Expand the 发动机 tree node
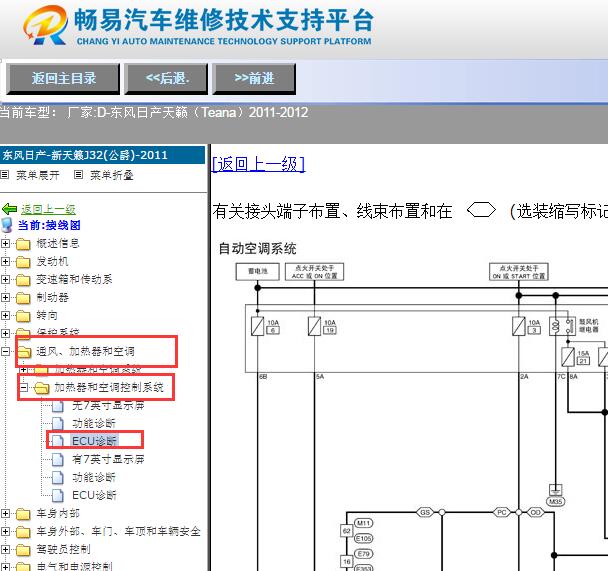The width and height of the screenshot is (608, 571). tap(5, 261)
